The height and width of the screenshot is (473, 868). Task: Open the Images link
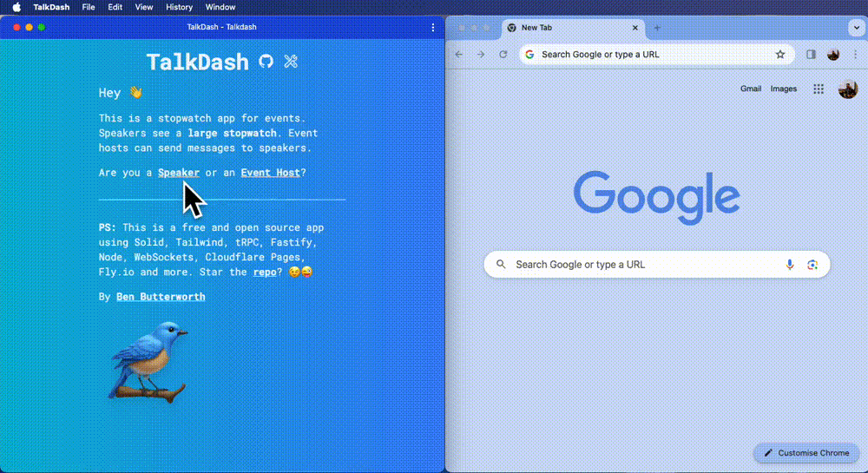point(783,89)
